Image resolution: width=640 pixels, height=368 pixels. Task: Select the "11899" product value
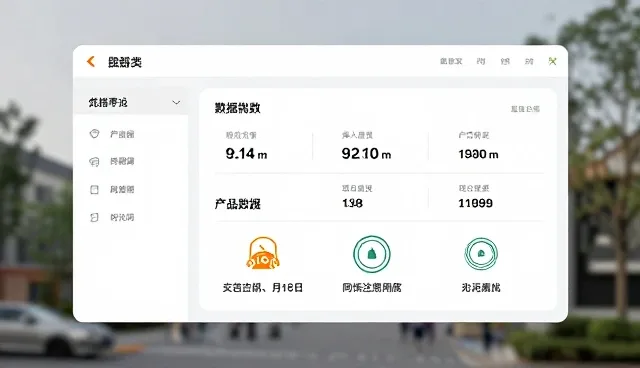pos(476,203)
